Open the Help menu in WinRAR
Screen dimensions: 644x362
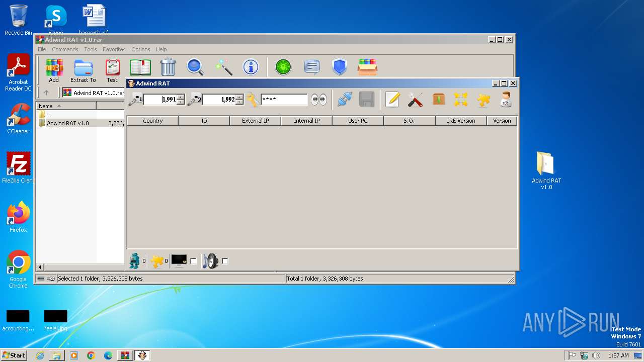pos(161,49)
